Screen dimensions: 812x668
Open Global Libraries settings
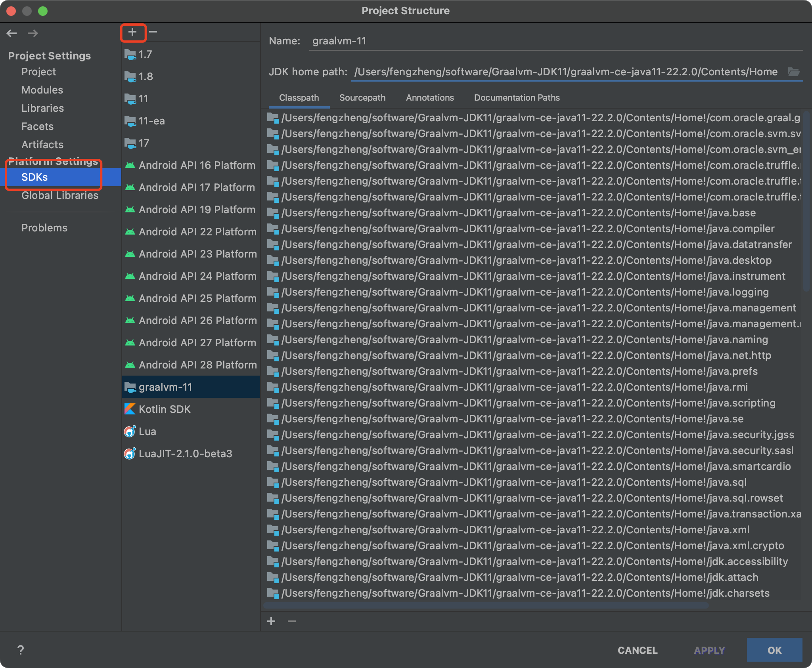pyautogui.click(x=59, y=195)
